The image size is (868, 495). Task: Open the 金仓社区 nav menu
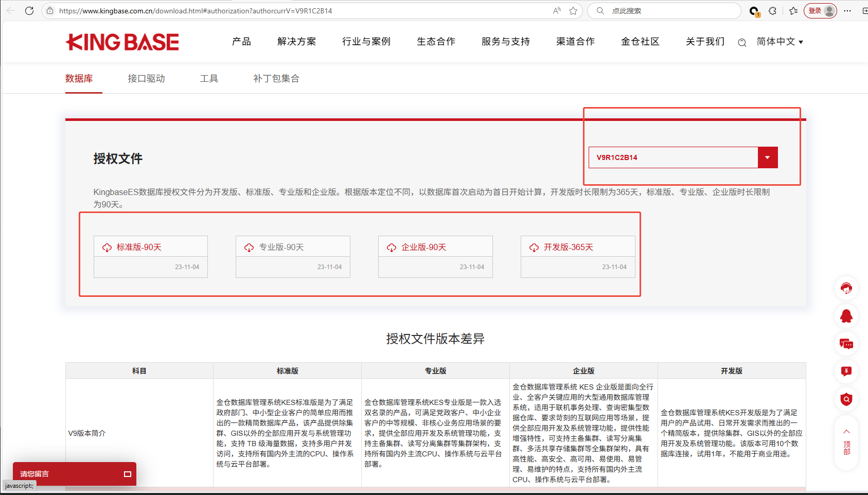coord(641,42)
